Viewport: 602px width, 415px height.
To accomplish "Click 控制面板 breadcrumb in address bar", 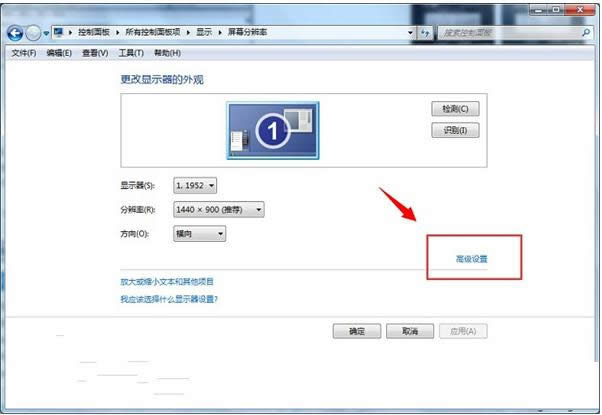I will point(94,32).
